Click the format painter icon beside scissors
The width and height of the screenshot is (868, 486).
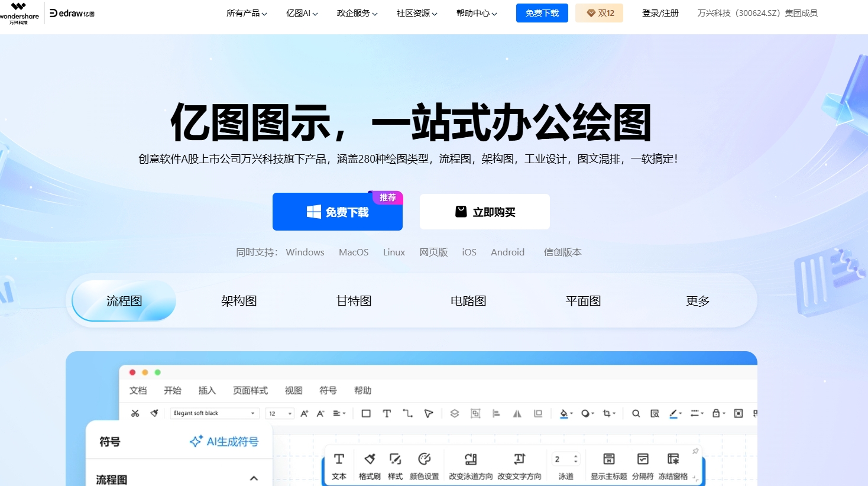(154, 413)
